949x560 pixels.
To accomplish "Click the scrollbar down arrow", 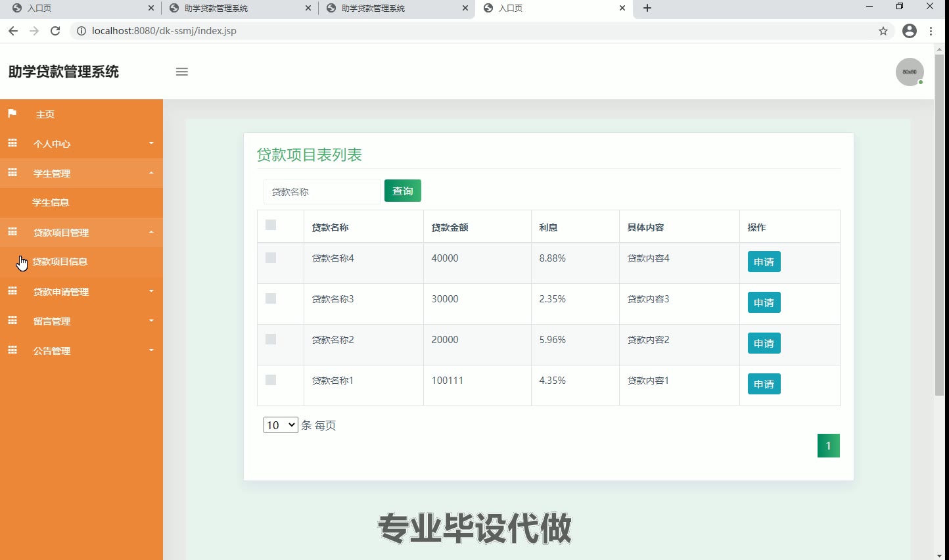I will [939, 555].
